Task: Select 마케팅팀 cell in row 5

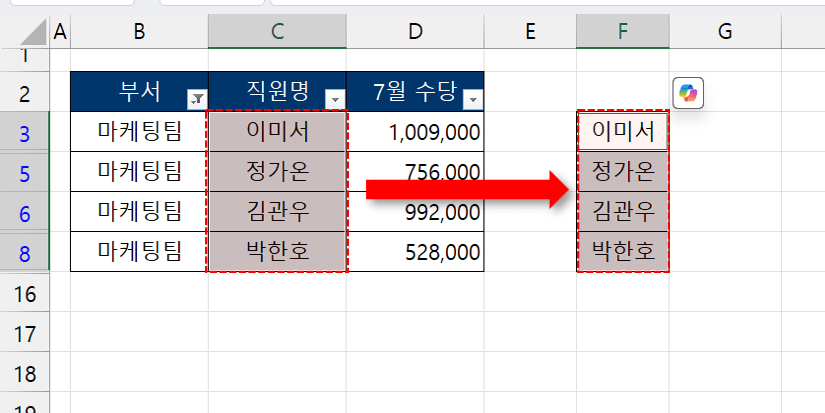Action: [x=139, y=172]
